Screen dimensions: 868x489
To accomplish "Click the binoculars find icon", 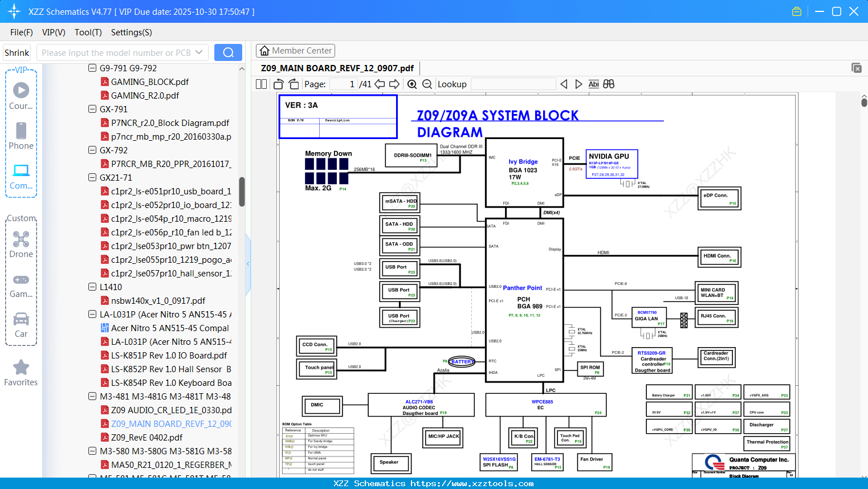I will coord(609,84).
